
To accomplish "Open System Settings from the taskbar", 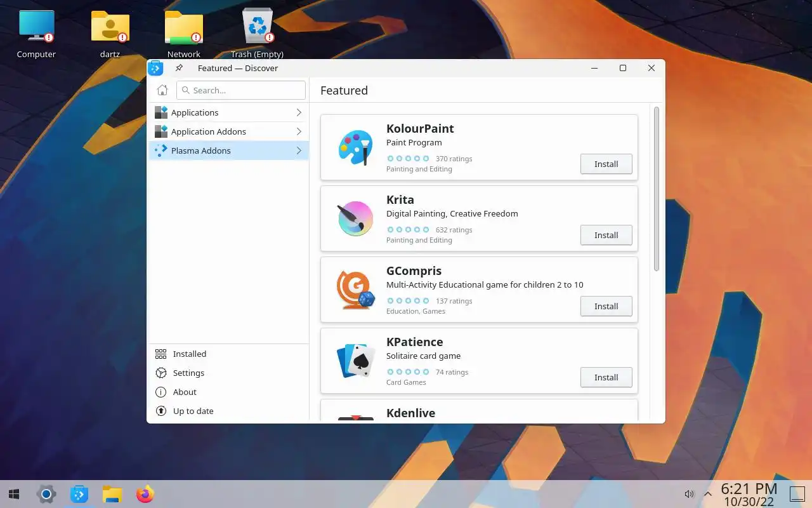I will (x=46, y=494).
